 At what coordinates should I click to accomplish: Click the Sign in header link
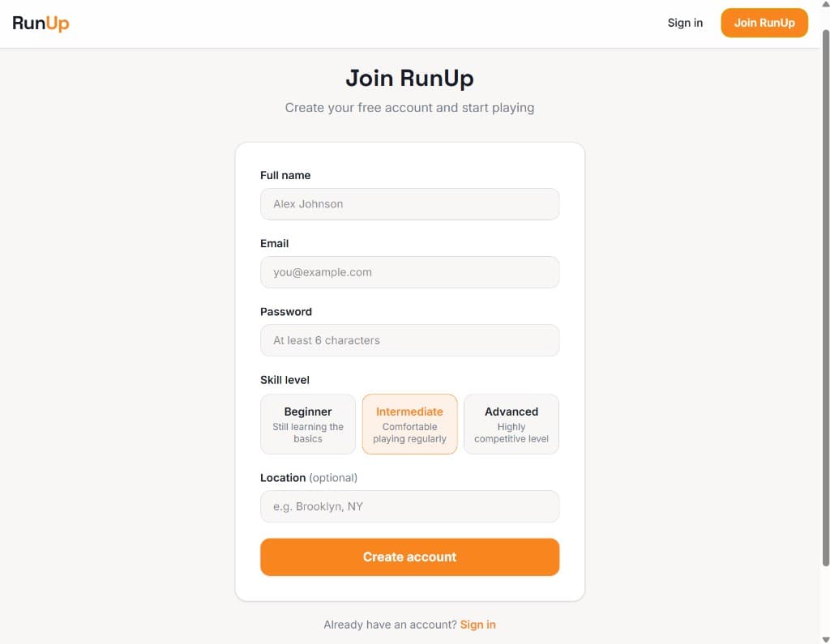(x=685, y=23)
